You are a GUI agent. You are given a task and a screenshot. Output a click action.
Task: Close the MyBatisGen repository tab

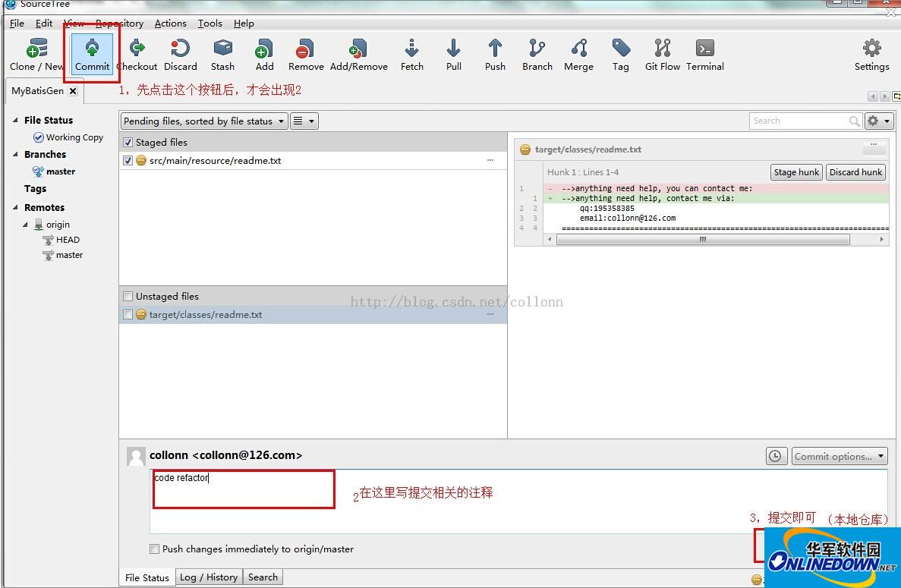click(x=73, y=91)
